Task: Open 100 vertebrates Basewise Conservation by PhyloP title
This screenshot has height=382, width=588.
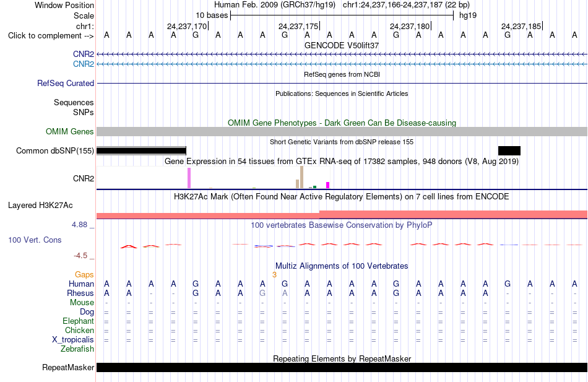Action: pyautogui.click(x=342, y=225)
